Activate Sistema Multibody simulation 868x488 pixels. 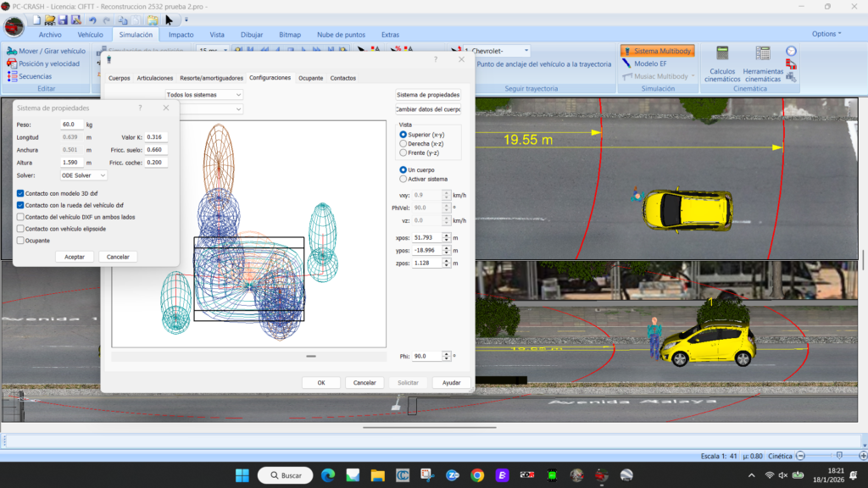(x=658, y=51)
